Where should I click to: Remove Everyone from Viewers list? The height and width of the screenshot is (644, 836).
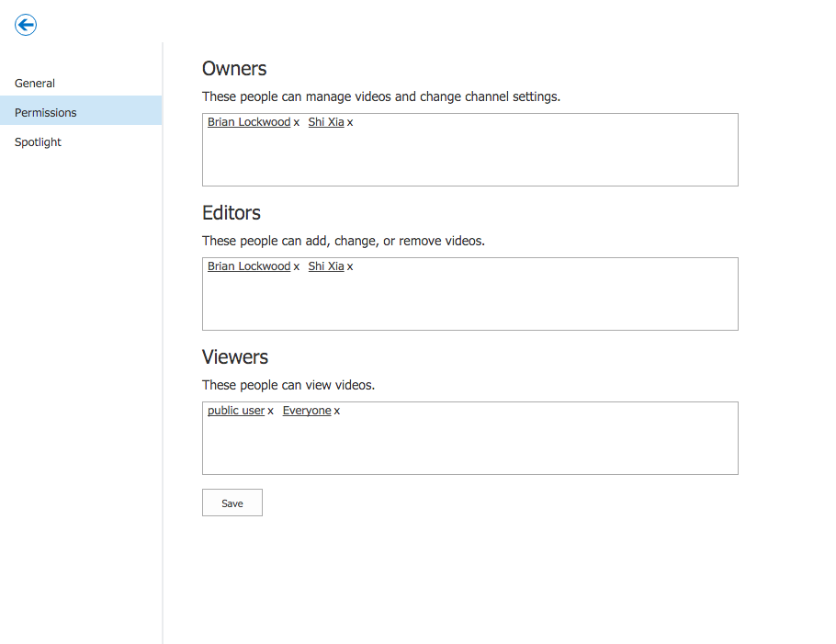coord(337,411)
